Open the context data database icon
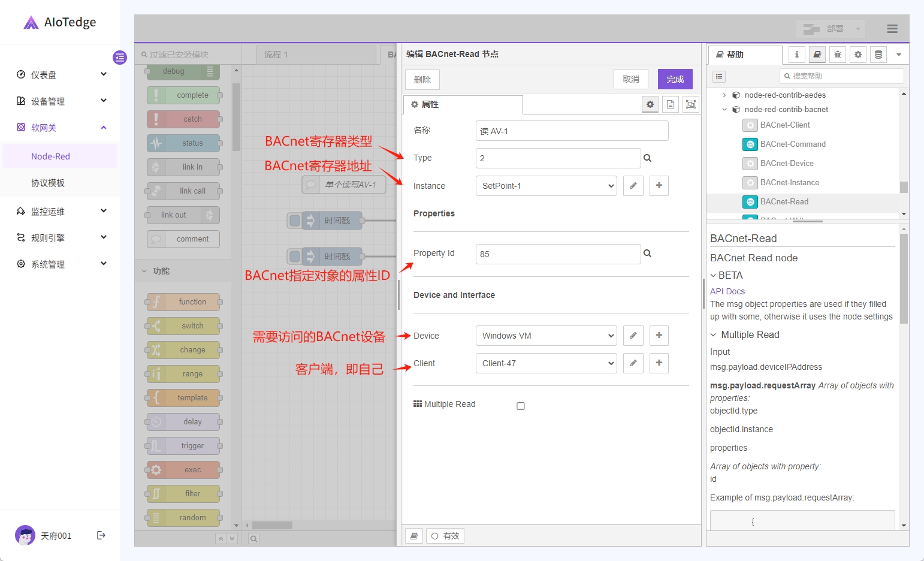924x561 pixels. 878,55
